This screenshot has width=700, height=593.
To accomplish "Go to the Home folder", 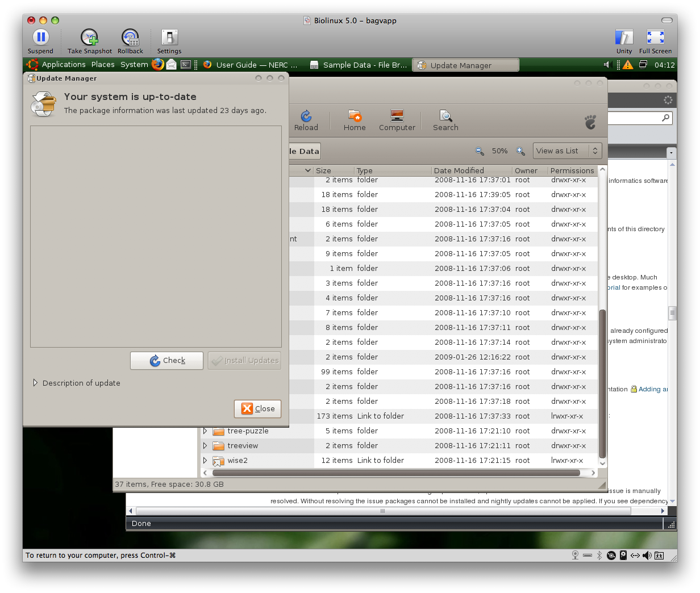I will (355, 117).
